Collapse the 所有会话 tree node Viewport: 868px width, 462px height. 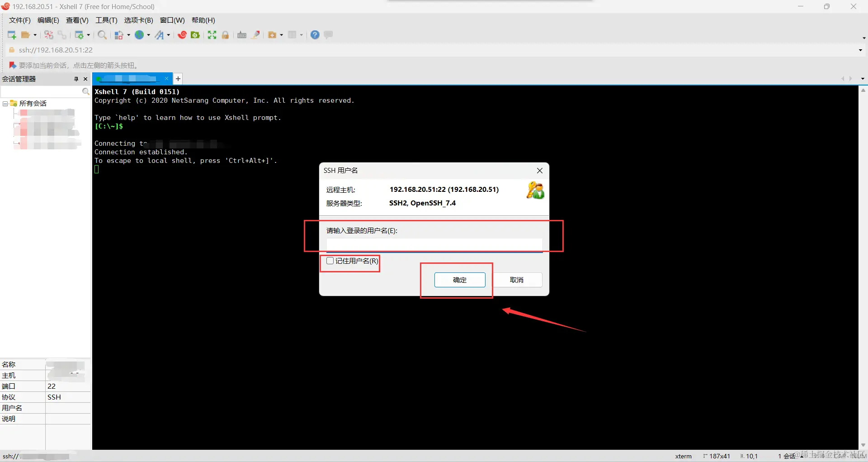[5, 104]
